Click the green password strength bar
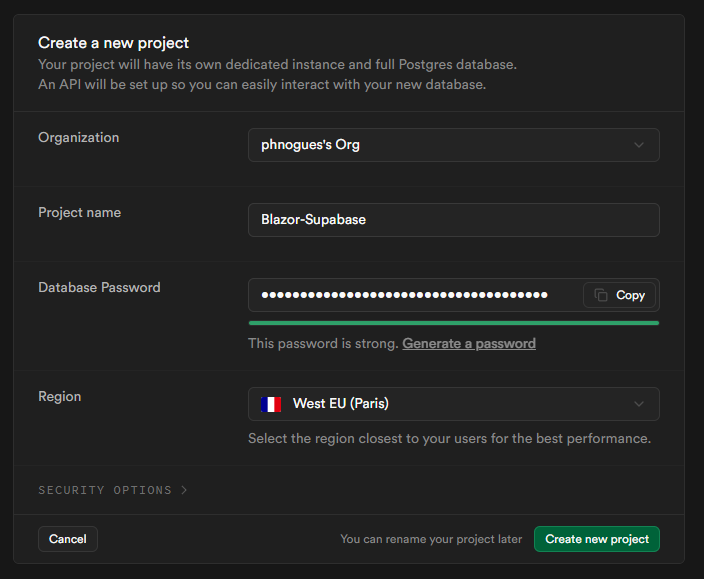 tap(453, 323)
